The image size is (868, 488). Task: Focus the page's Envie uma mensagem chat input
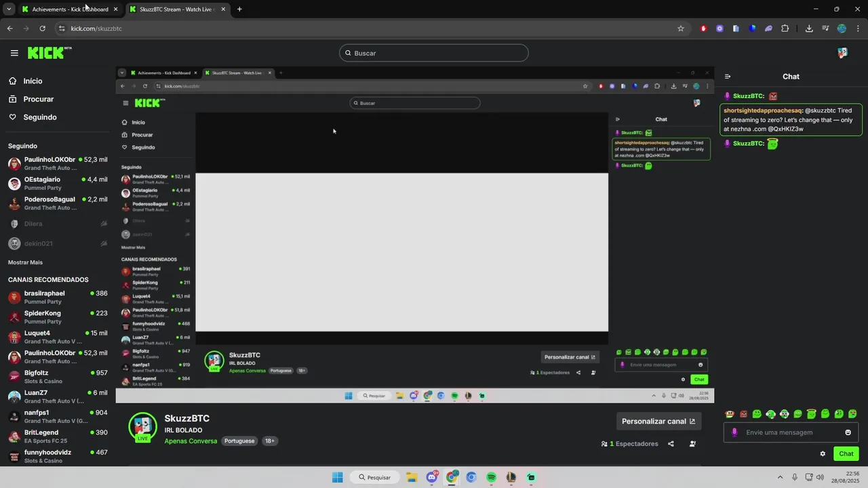point(792,432)
